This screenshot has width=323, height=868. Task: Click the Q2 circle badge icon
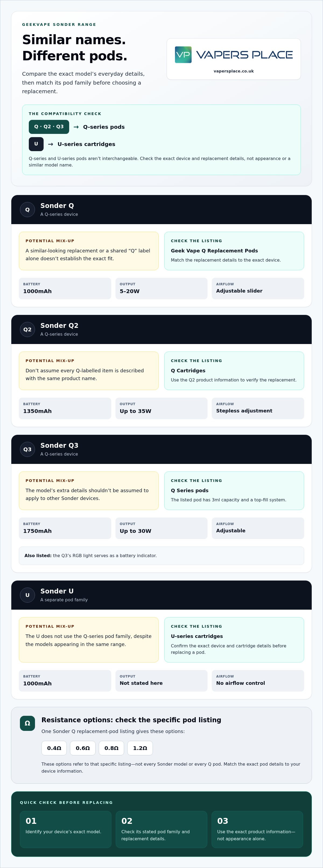tap(27, 329)
